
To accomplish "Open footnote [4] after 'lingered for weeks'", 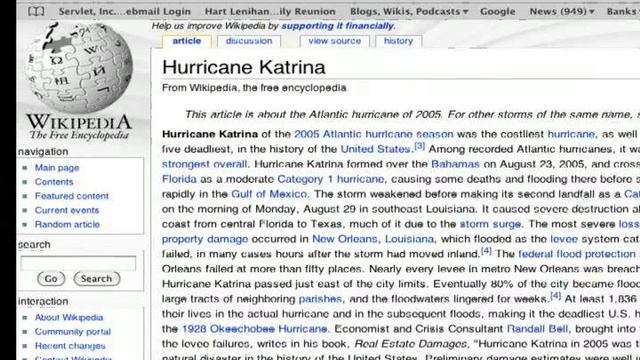I will click(556, 296).
